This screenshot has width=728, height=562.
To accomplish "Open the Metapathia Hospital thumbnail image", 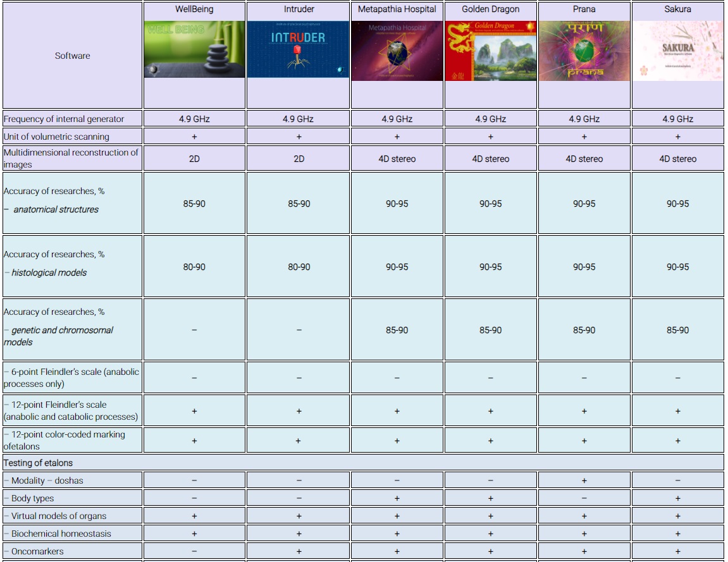I will tap(397, 51).
